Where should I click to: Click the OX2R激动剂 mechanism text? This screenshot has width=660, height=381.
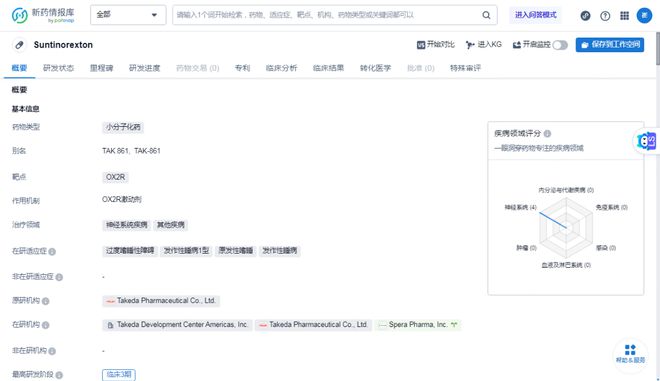coord(122,200)
